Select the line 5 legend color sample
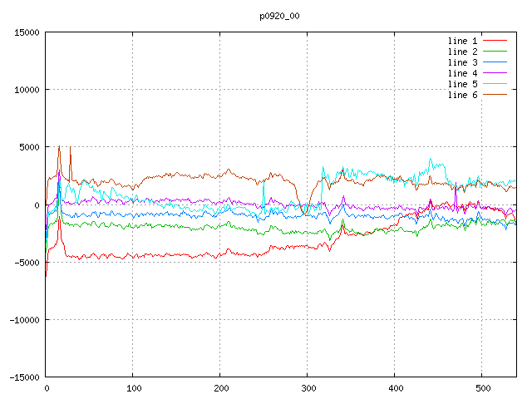 495,84
